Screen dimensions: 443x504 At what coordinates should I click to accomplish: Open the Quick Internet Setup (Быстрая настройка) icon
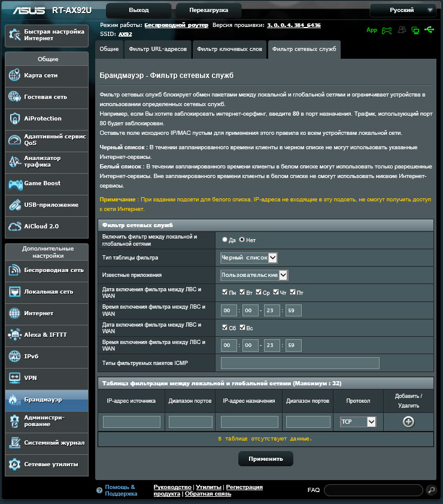[15, 35]
